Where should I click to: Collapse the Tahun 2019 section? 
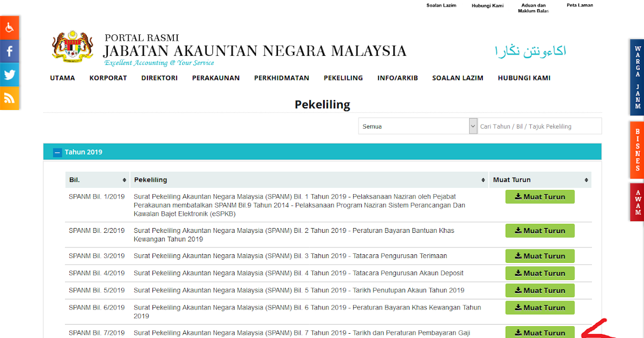click(x=57, y=152)
